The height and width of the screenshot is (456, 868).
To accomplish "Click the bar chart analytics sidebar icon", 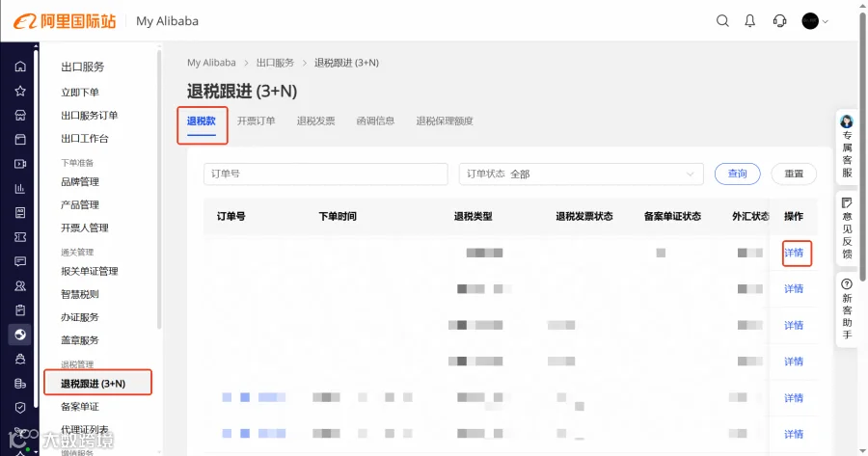I will click(20, 188).
